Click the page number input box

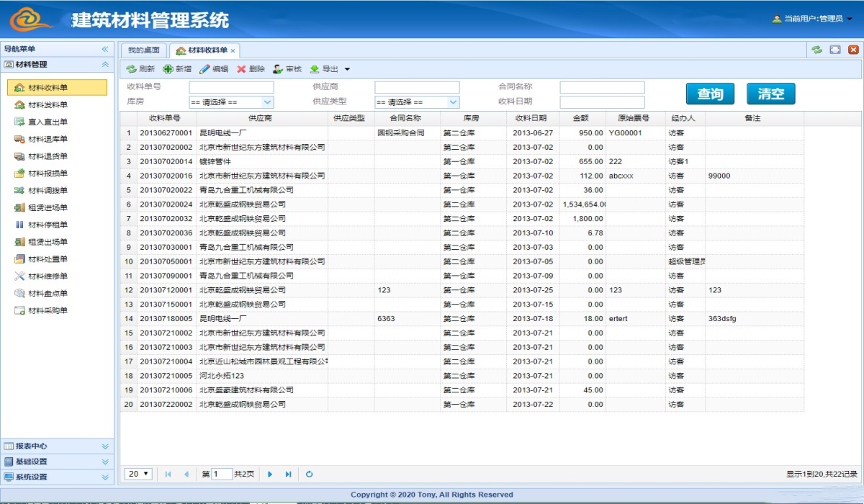pos(222,474)
